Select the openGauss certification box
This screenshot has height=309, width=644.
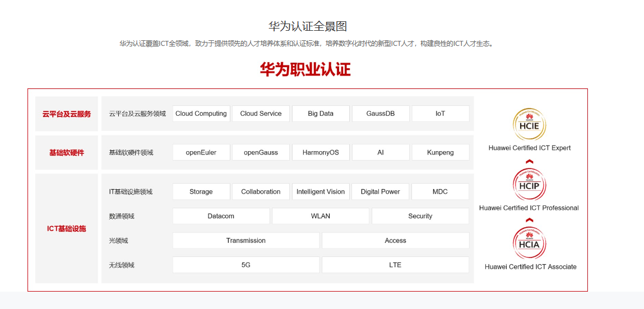tap(261, 152)
